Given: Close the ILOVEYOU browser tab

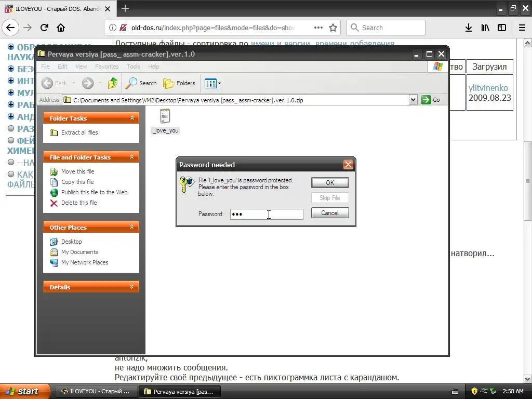Looking at the screenshot, I should [108, 9].
